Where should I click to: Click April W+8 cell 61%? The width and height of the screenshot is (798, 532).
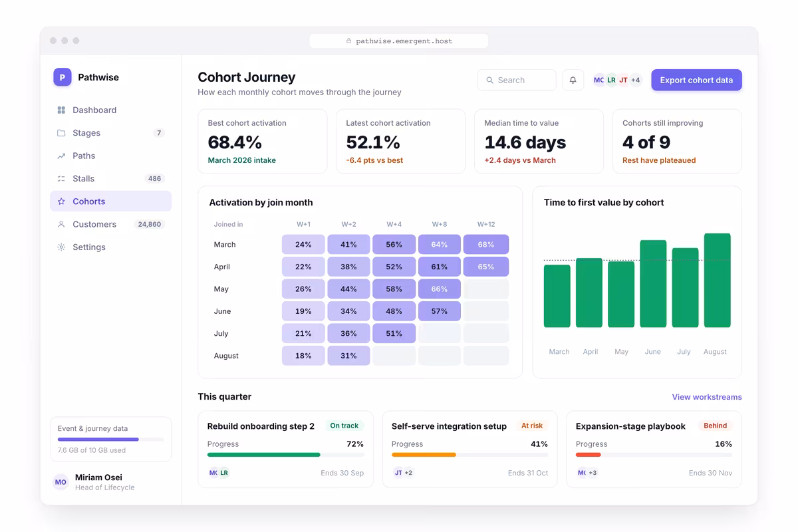pyautogui.click(x=440, y=267)
